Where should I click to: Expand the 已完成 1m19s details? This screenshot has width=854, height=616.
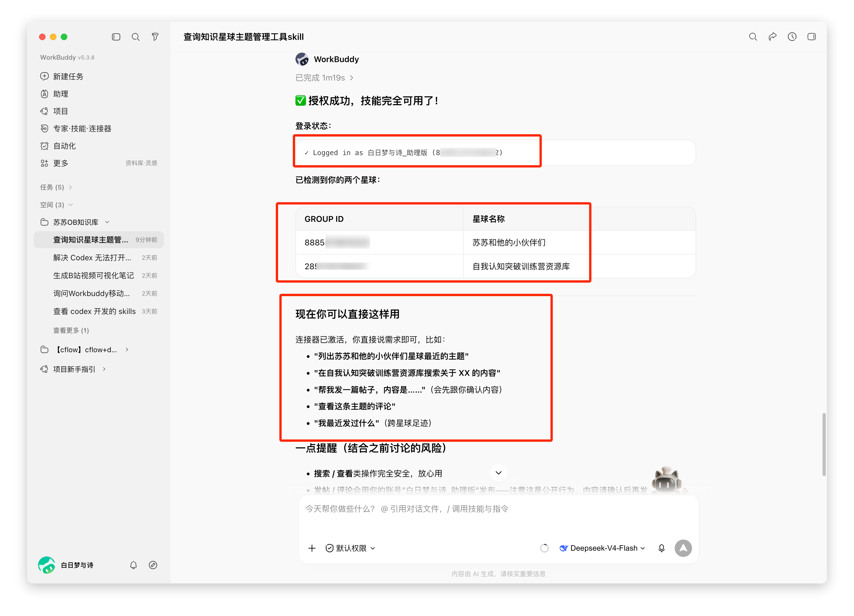tap(324, 78)
